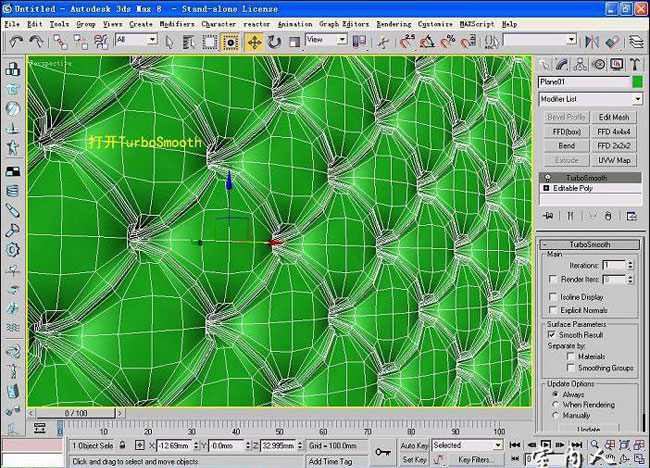Enable the Render Iters checkbox
The width and height of the screenshot is (650, 468).
tap(553, 279)
